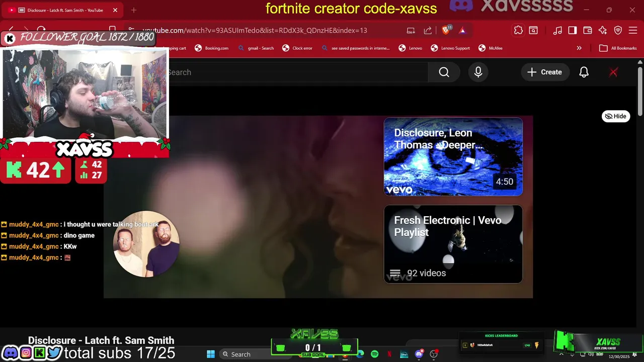Open the see saved passwords bookmark
Viewport: 644px width, 362px height.
[355, 48]
